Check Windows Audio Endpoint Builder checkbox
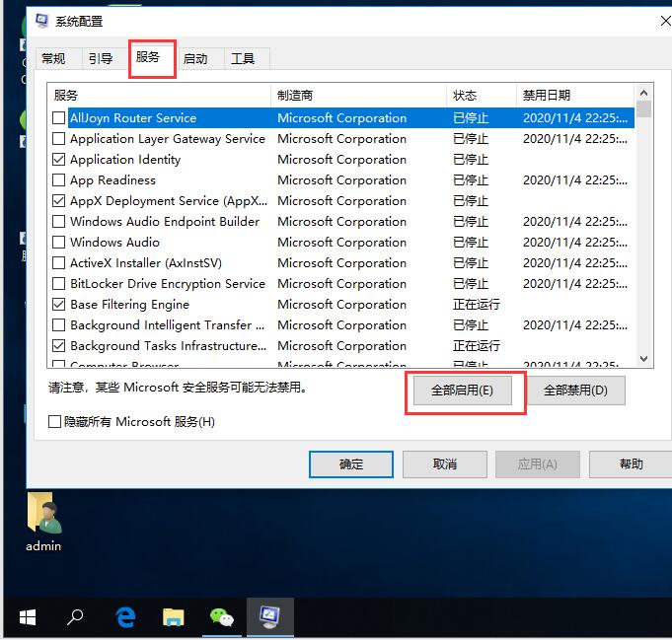Viewport: 672px width, 640px height. (x=59, y=222)
